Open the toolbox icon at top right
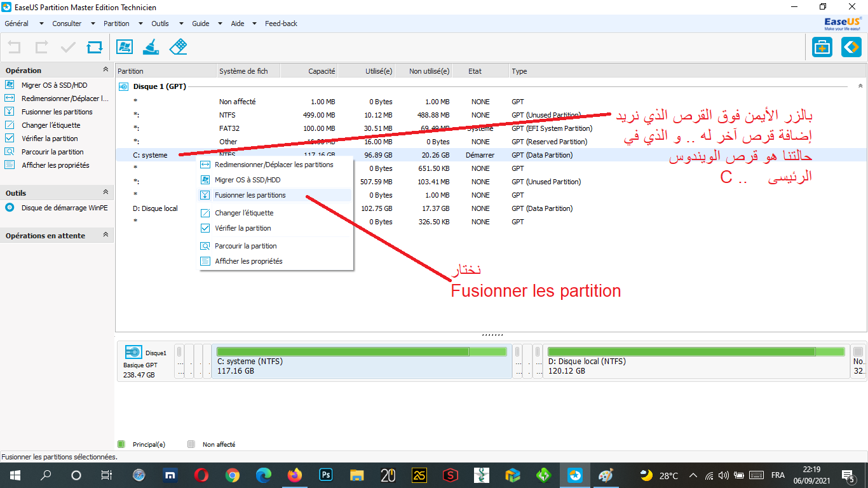This screenshot has width=868, height=488. 822,47
